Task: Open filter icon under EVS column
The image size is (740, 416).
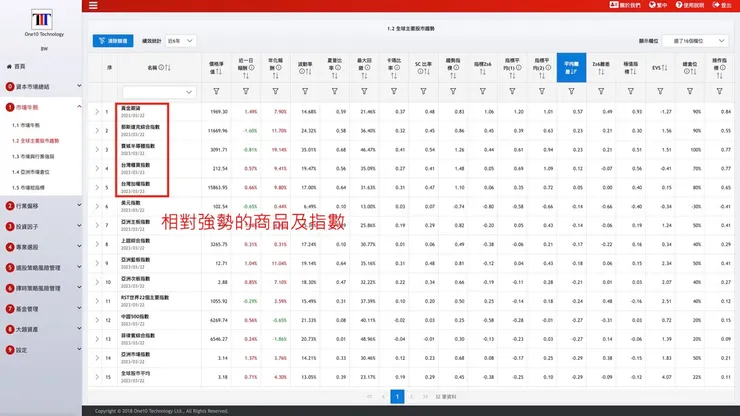Action: (660, 91)
